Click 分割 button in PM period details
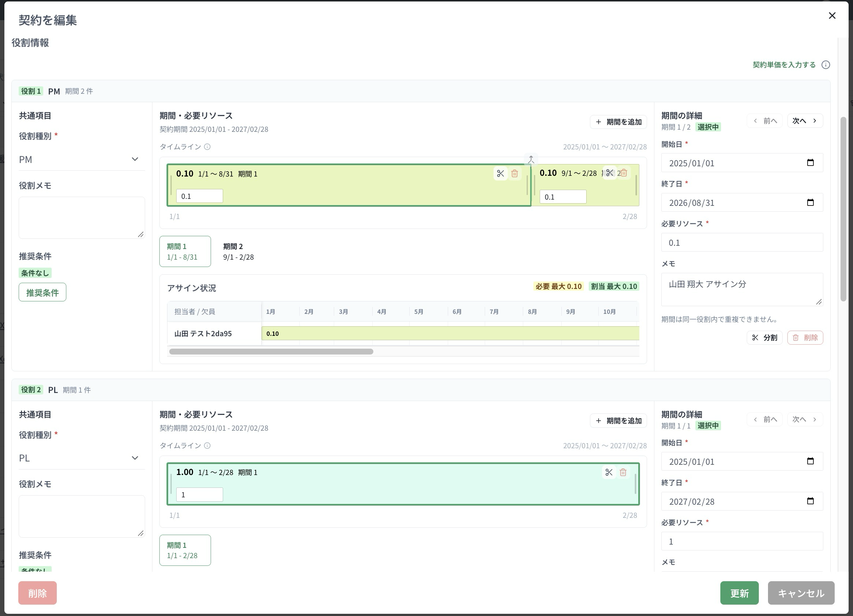This screenshot has width=853, height=616. (765, 338)
